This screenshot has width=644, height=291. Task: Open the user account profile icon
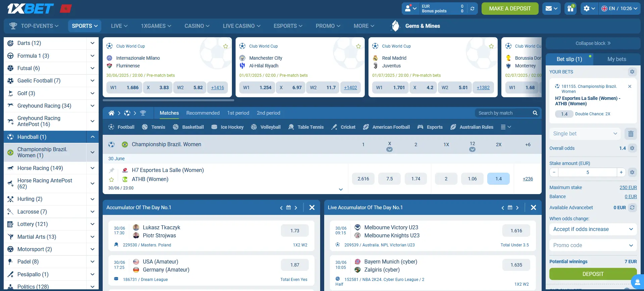(411, 8)
